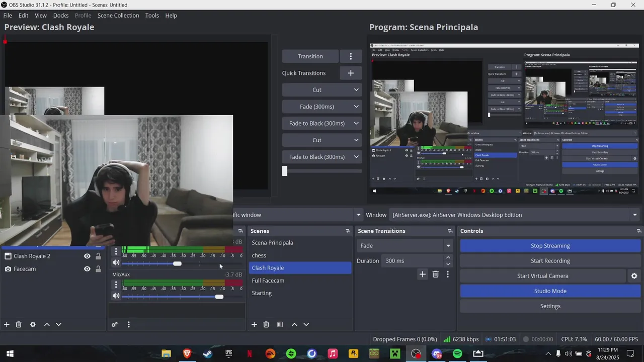Increase the transition duration stepper

(x=448, y=258)
